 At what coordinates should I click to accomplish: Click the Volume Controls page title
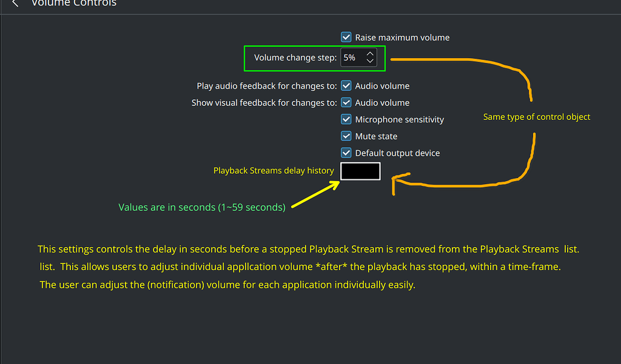point(73,4)
